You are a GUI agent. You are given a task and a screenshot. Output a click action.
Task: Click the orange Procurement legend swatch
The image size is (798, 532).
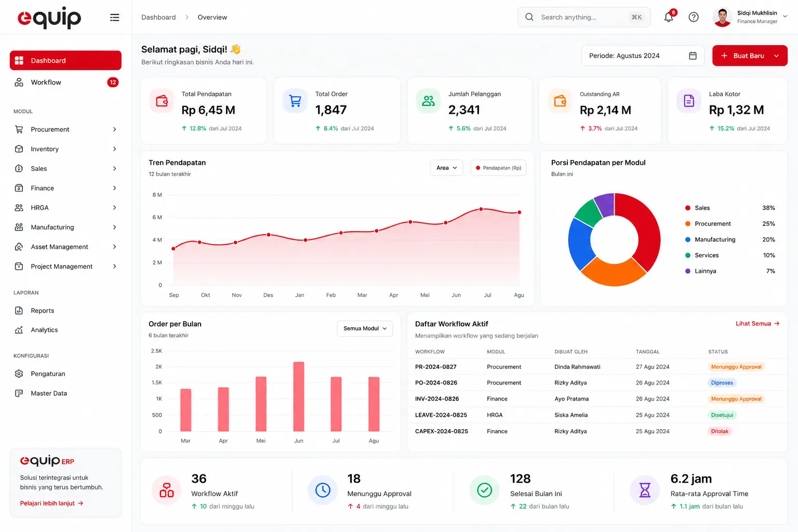pyautogui.click(x=688, y=224)
